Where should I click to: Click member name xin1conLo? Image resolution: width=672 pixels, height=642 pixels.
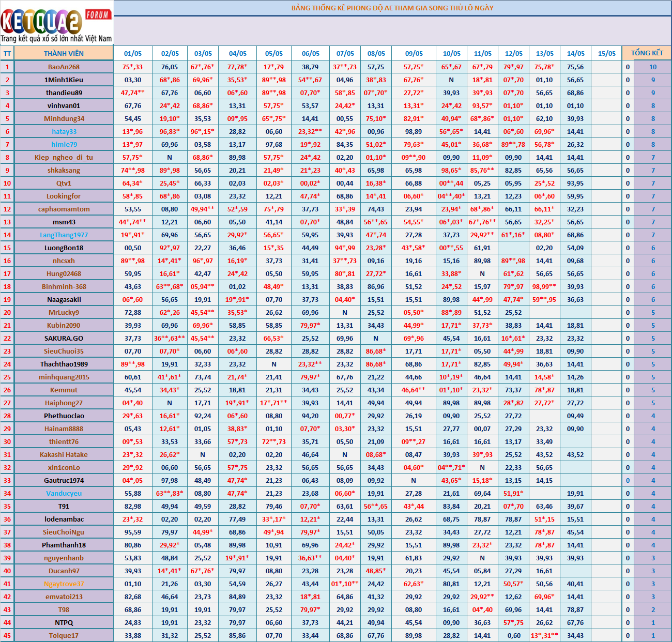click(64, 467)
